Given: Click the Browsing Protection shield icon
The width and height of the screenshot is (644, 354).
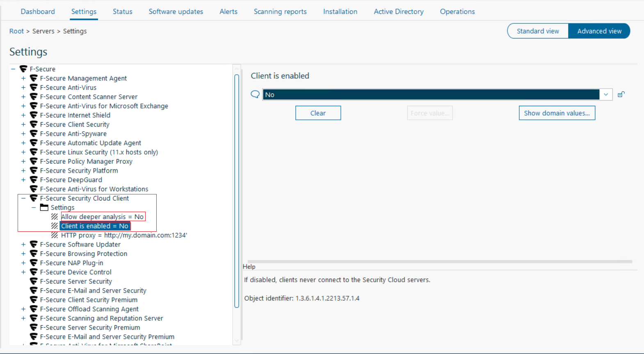Looking at the screenshot, I should (x=34, y=254).
